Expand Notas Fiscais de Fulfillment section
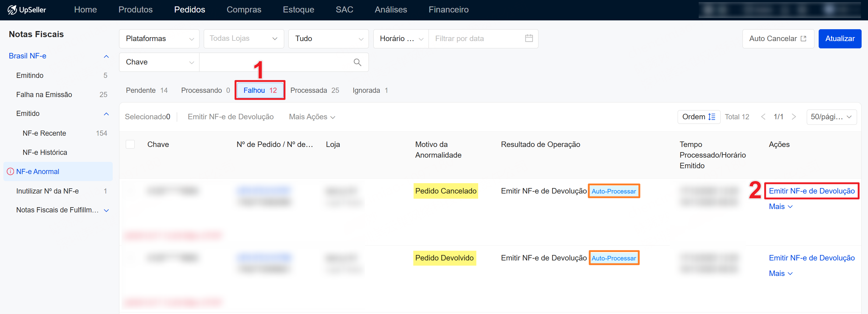The image size is (868, 314). (106, 210)
